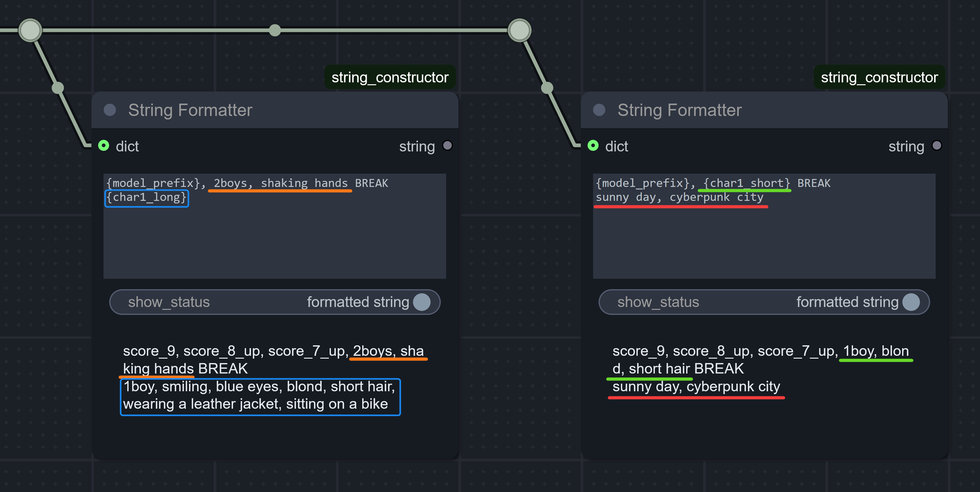Click the left String Formatter collapse dot
The height and width of the screenshot is (492, 980).
click(x=110, y=110)
